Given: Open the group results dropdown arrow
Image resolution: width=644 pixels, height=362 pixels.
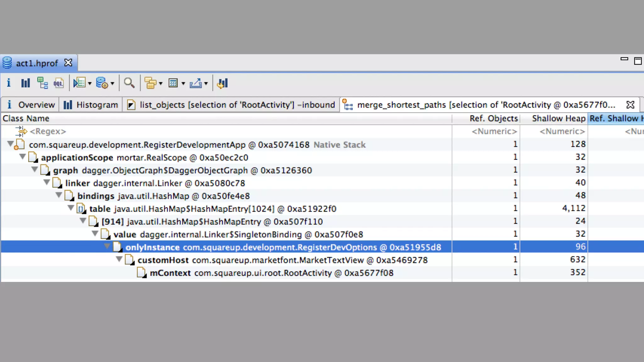Looking at the screenshot, I should (161, 84).
